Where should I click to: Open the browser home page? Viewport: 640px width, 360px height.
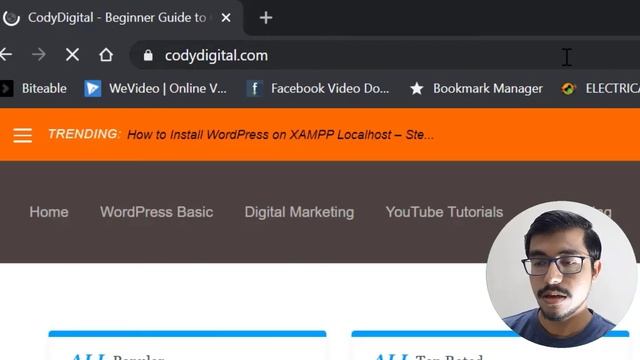point(106,55)
